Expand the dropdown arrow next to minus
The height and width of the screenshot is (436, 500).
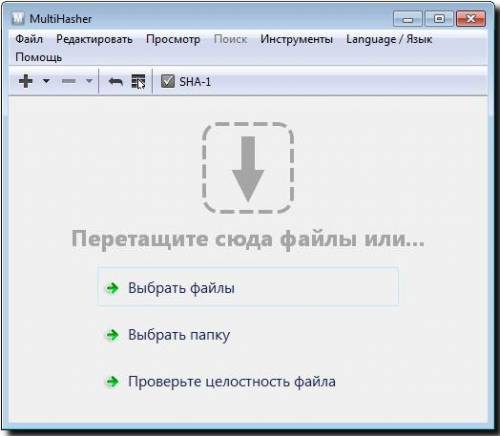89,81
